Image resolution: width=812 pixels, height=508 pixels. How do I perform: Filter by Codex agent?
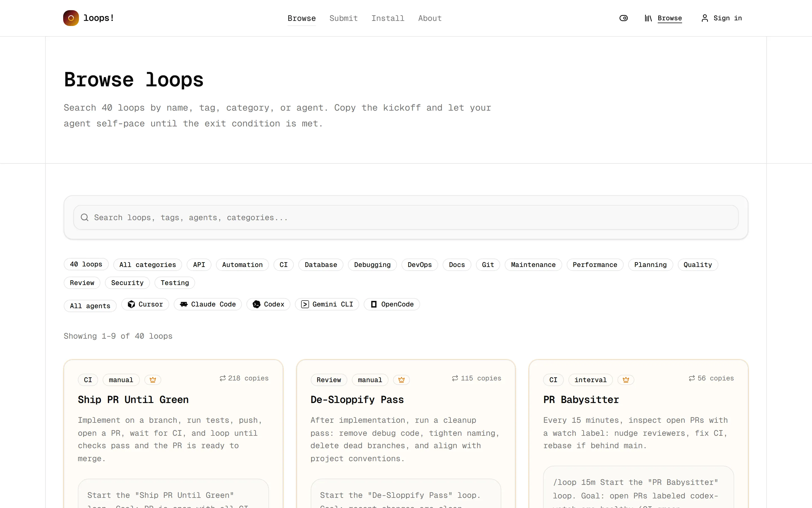(268, 305)
